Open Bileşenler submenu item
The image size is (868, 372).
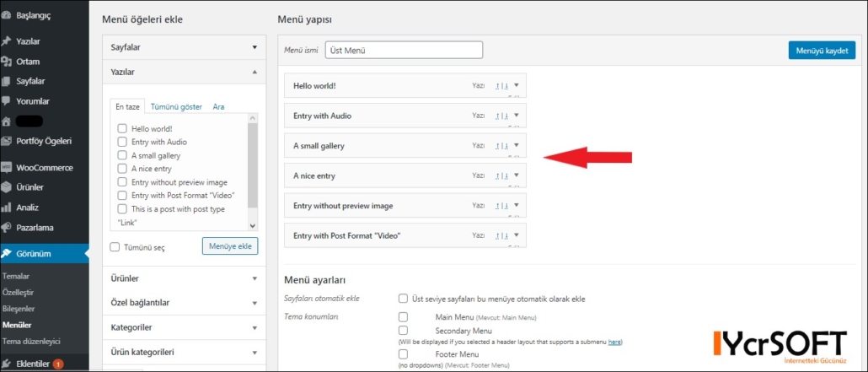pyautogui.click(x=19, y=308)
